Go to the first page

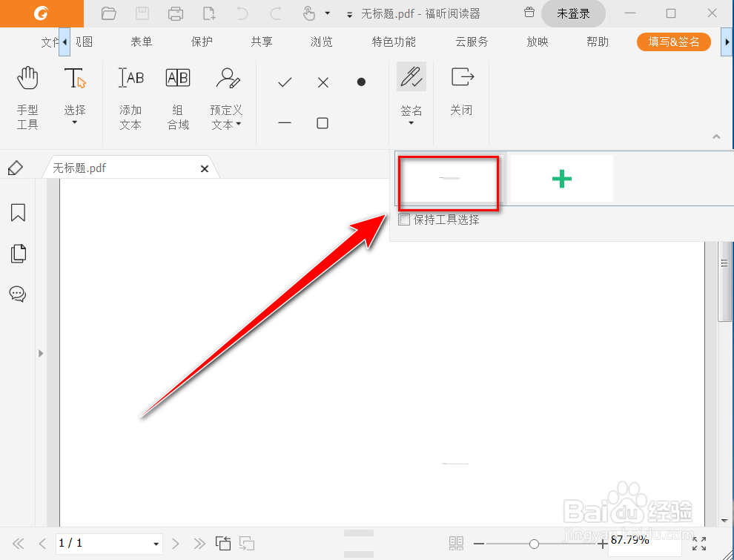coord(18,543)
